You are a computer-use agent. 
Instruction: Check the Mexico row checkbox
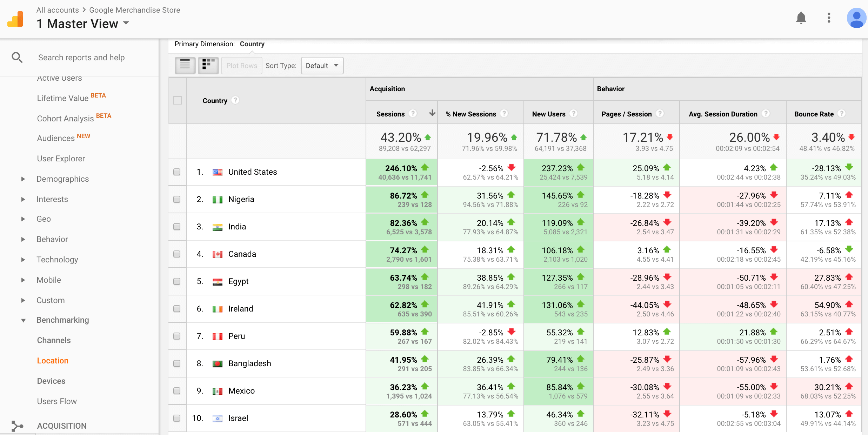[x=177, y=391]
